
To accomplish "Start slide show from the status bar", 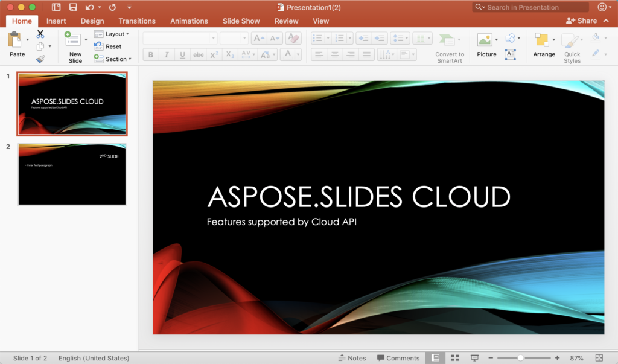I will [474, 358].
